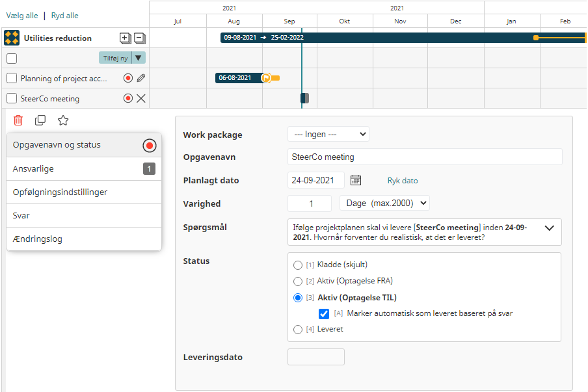
Task: Click the red trash delete icon
Action: [x=18, y=120]
